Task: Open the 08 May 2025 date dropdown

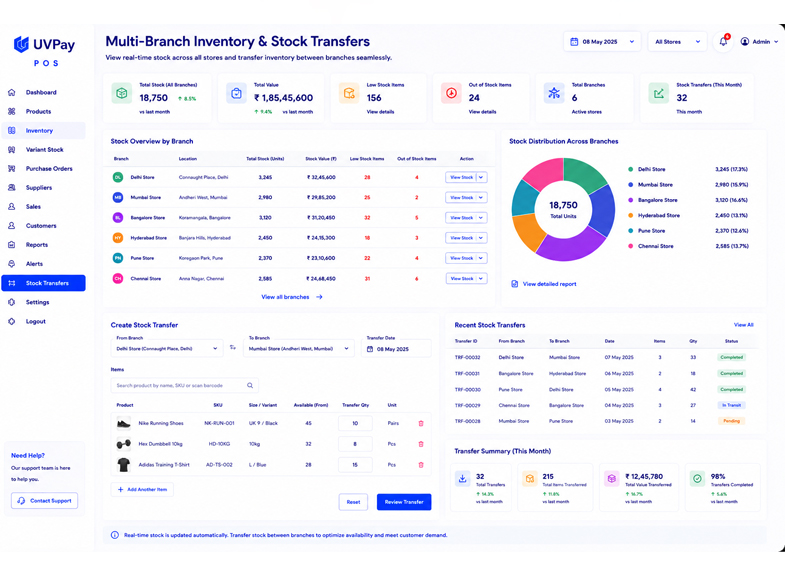Action: tap(602, 42)
